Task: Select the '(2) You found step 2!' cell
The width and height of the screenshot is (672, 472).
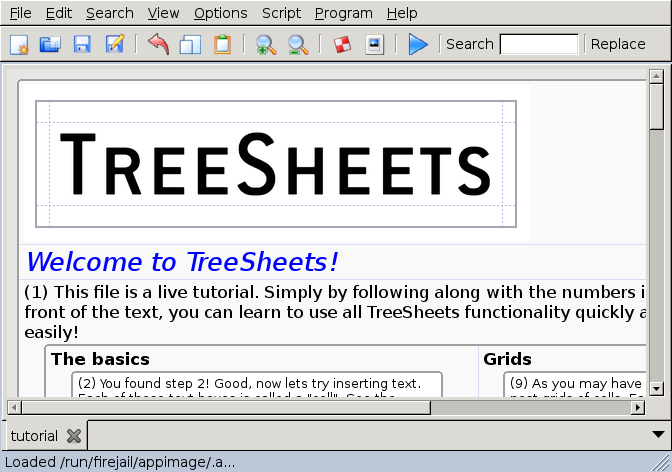Action: [257, 385]
